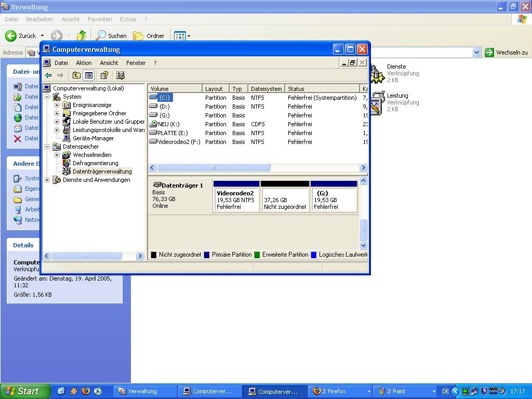532x399 pixels.
Task: Open the Extras menu in Verwaltung
Action: point(128,19)
